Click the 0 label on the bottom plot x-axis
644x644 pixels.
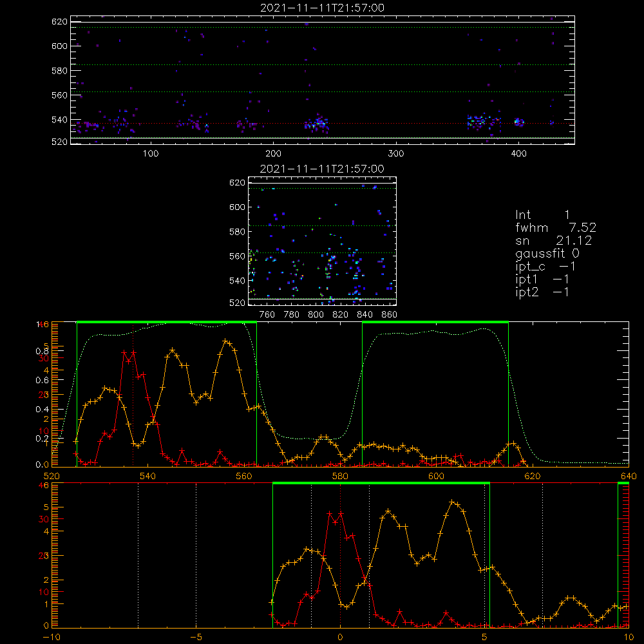[x=339, y=638]
